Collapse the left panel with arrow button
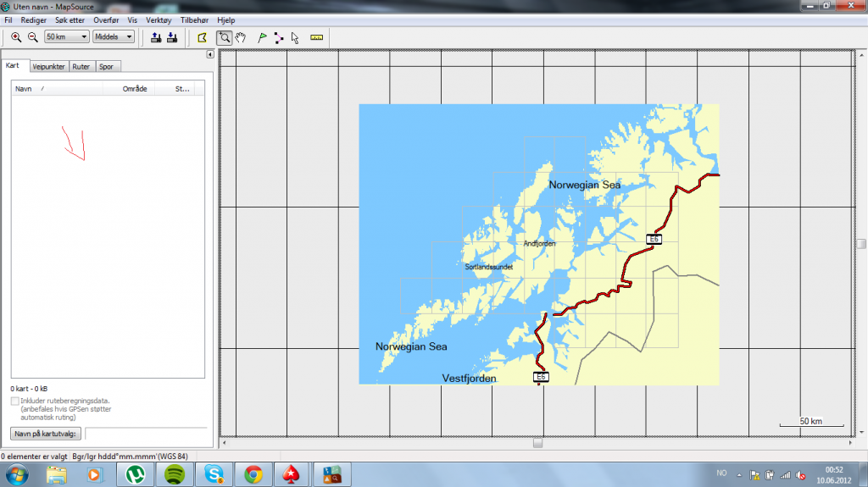 point(209,55)
